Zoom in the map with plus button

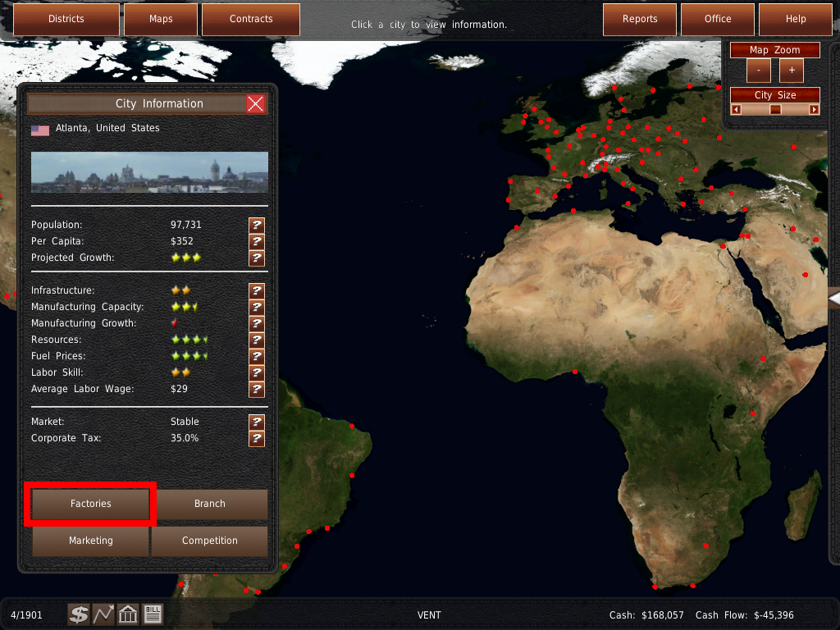click(792, 71)
